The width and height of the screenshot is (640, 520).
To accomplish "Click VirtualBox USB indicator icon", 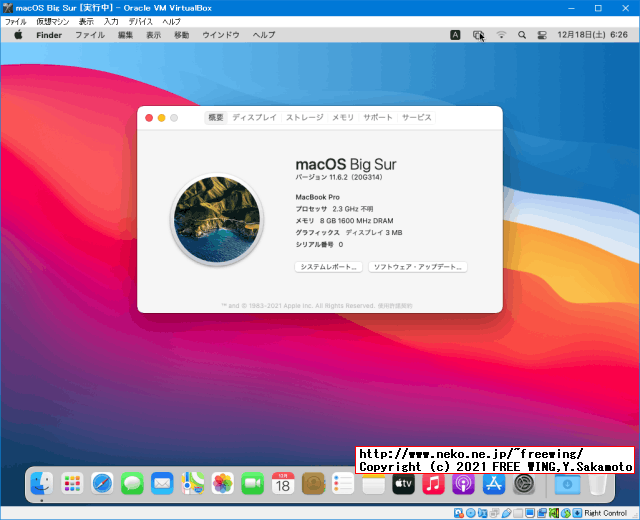I will (x=506, y=513).
